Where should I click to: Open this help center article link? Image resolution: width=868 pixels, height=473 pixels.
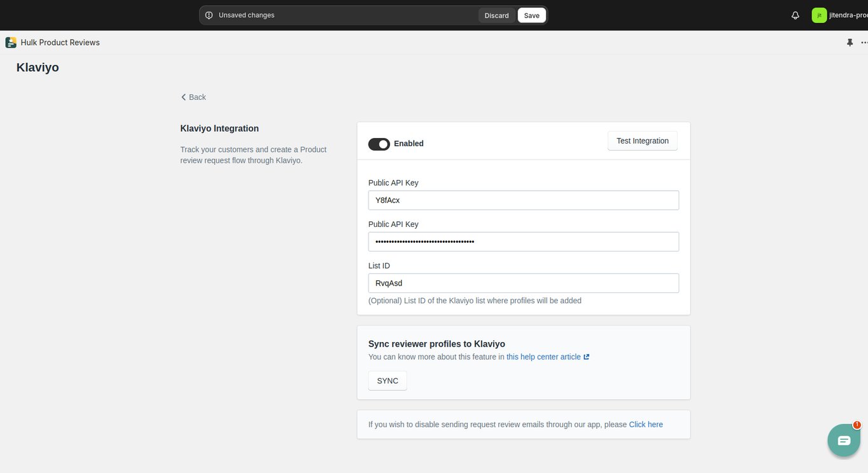tap(543, 357)
